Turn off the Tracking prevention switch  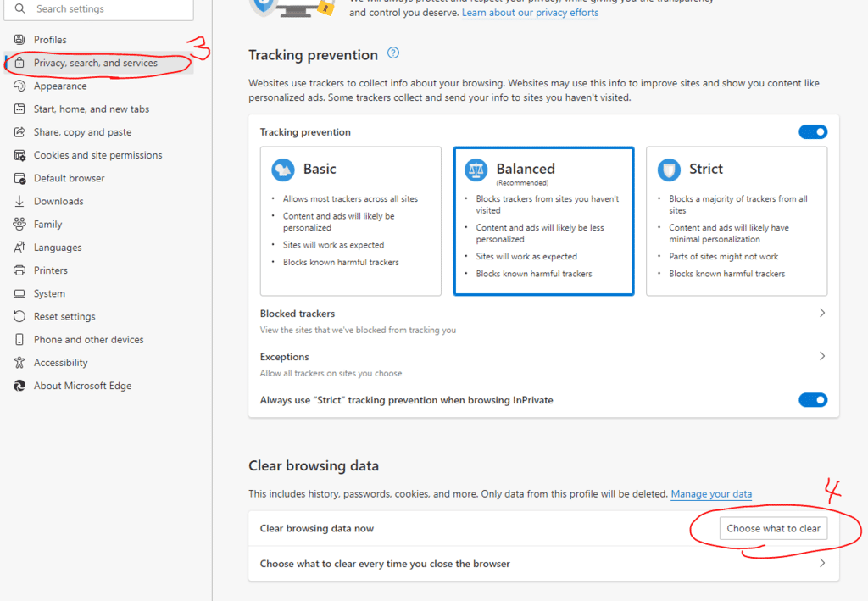pos(812,132)
